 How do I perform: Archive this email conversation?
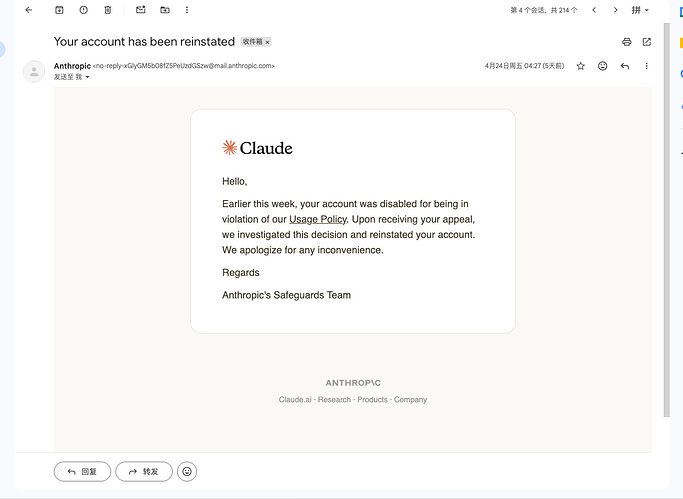click(59, 10)
